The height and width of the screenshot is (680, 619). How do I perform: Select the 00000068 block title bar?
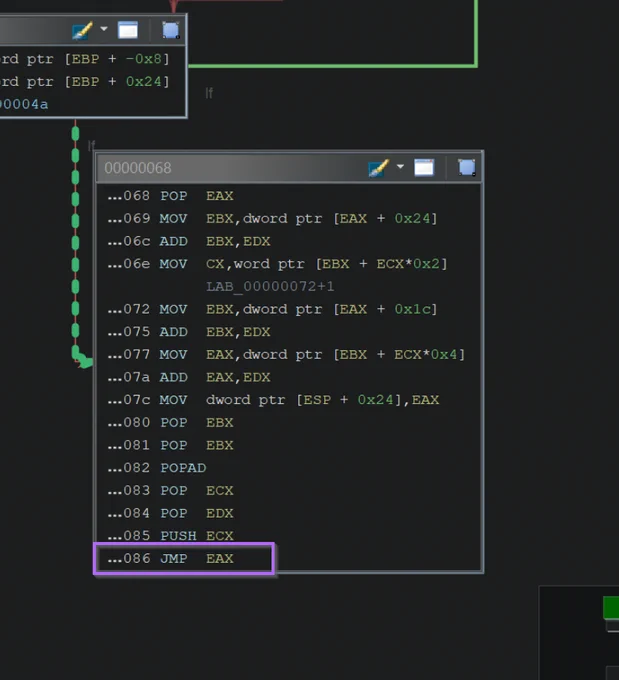[289, 167]
